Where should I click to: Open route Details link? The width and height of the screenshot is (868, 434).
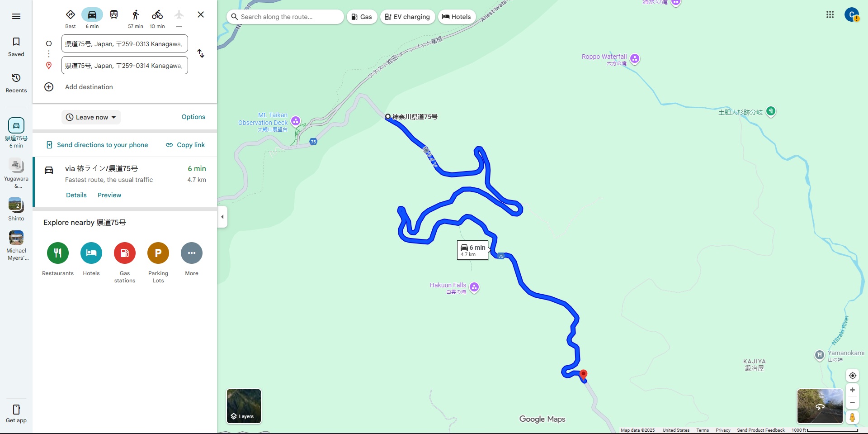click(x=76, y=195)
